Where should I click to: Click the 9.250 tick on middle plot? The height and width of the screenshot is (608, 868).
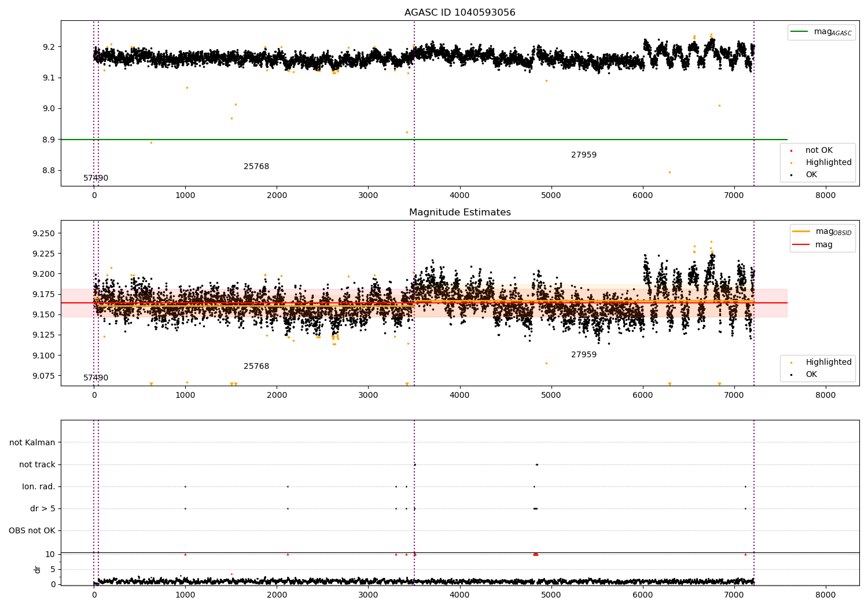(43, 233)
